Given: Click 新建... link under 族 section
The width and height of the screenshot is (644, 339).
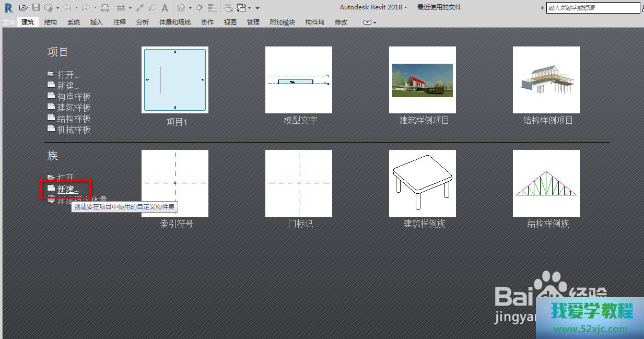Looking at the screenshot, I should tap(68, 190).
